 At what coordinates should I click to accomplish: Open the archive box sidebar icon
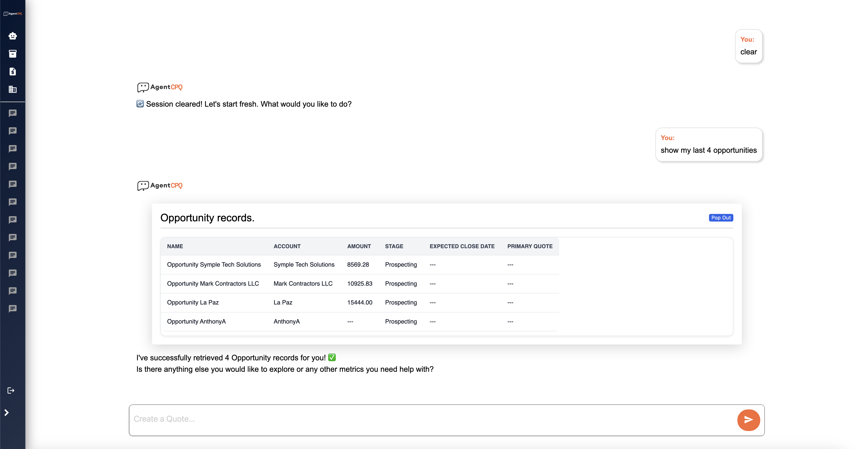12,54
